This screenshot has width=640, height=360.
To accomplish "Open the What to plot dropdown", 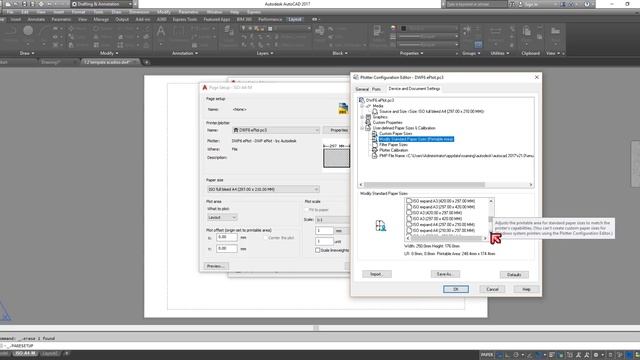I will point(222,217).
